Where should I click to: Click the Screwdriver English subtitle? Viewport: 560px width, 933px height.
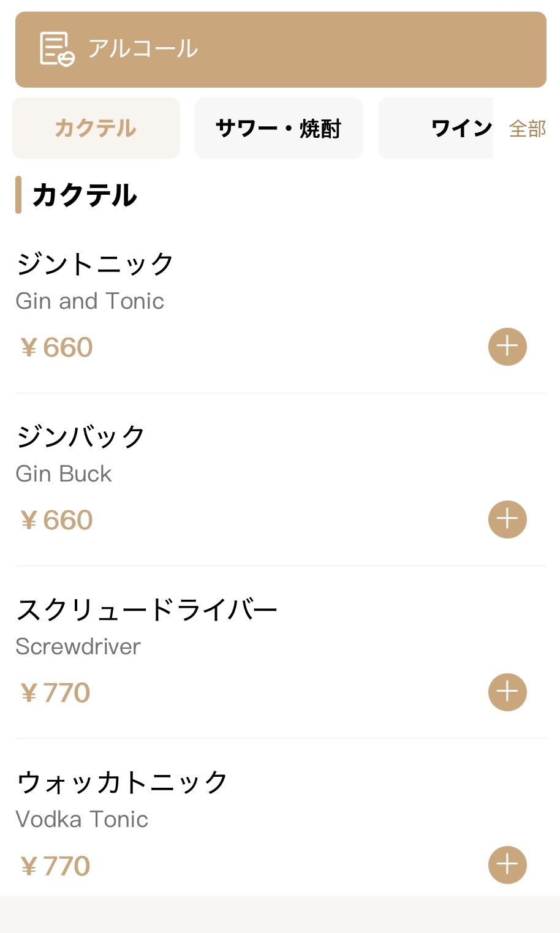coord(78,646)
